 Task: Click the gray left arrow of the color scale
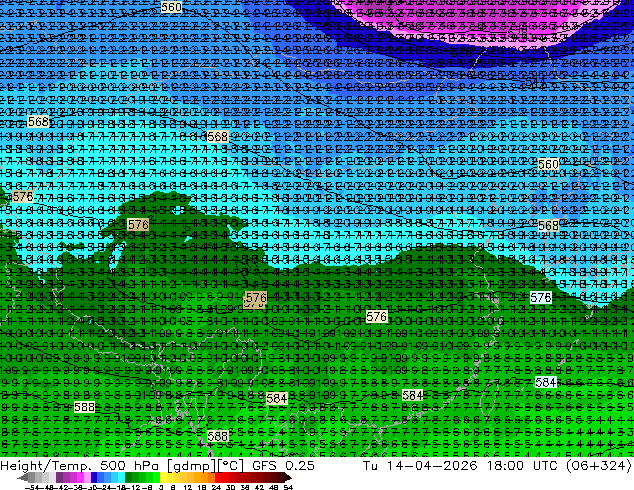click(x=23, y=477)
